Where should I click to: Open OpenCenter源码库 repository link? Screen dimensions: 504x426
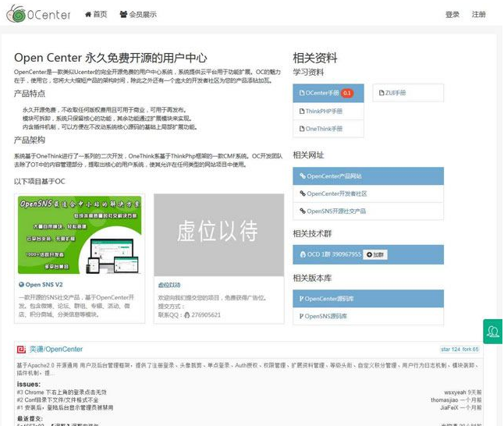(368, 299)
